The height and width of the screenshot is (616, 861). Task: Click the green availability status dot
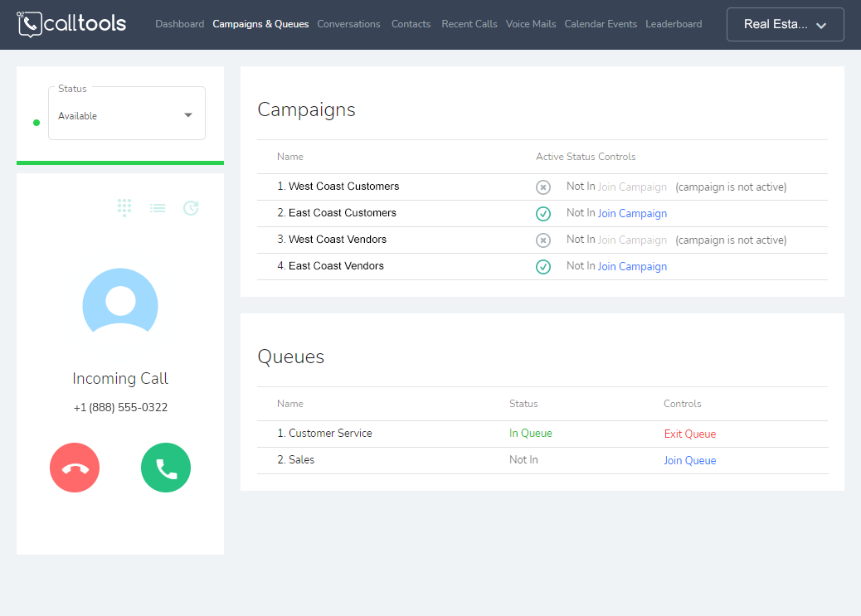36,122
